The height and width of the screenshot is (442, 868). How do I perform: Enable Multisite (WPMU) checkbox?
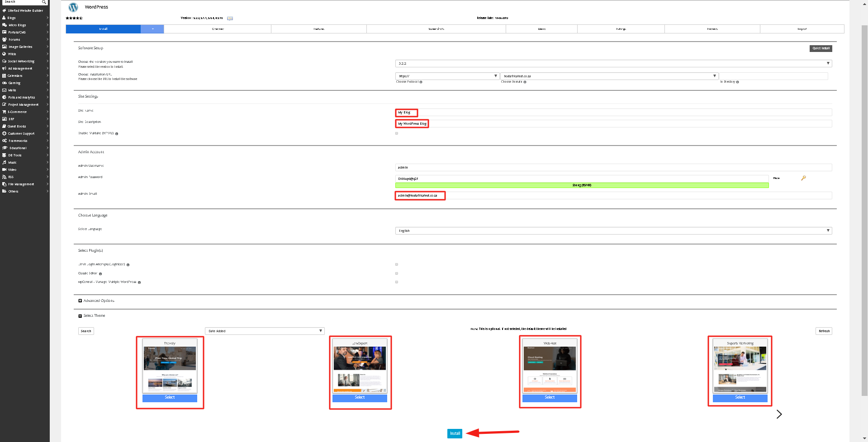click(397, 133)
